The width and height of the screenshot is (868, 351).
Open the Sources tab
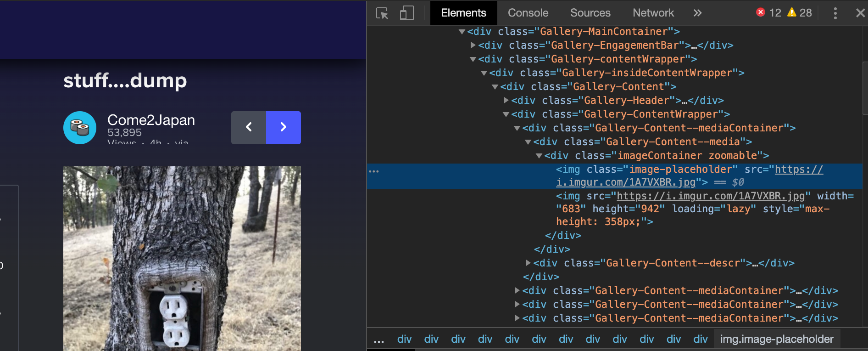coord(590,13)
